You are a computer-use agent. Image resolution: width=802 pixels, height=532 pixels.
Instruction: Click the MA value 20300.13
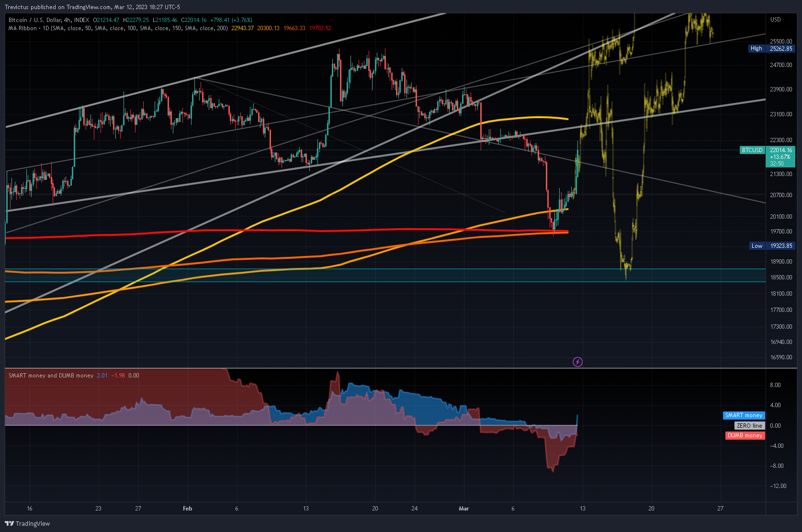tap(268, 28)
